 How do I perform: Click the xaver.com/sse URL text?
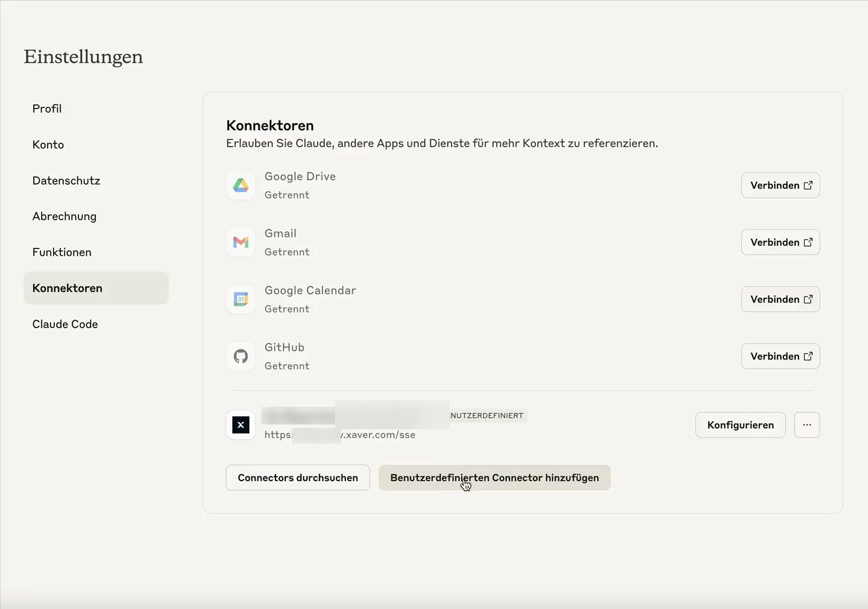pyautogui.click(x=340, y=435)
